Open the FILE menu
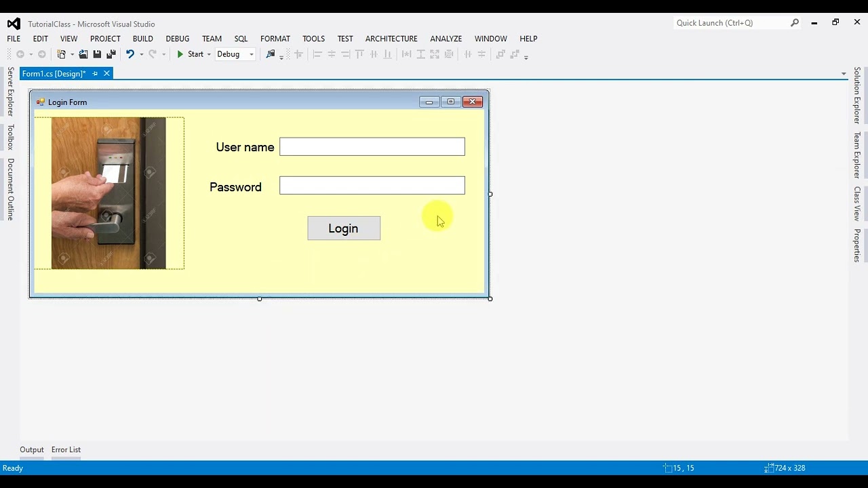Screen dimensions: 868x488 pyautogui.click(x=14, y=39)
